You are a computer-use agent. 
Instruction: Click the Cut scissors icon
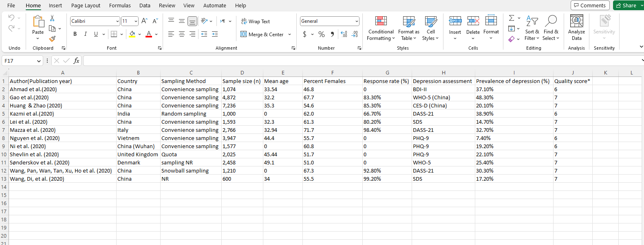coord(52,18)
